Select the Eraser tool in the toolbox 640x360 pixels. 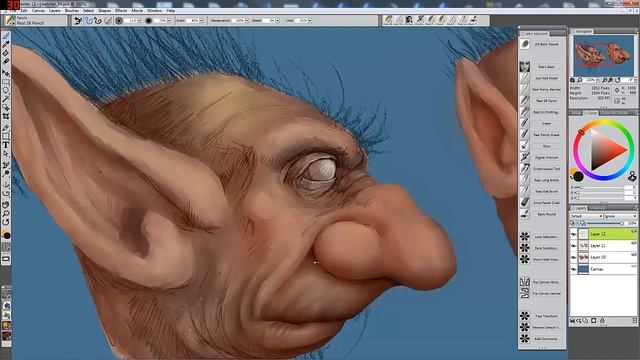point(6,61)
